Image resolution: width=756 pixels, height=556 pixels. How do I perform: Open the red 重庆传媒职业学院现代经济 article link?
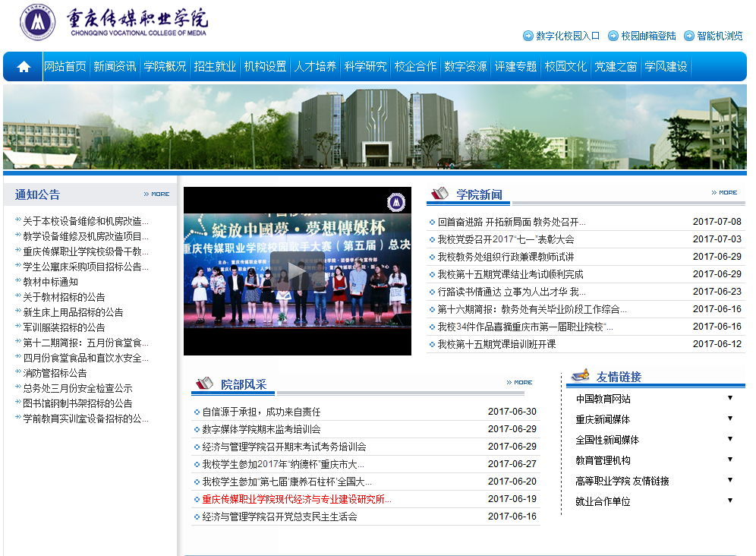coord(297,500)
